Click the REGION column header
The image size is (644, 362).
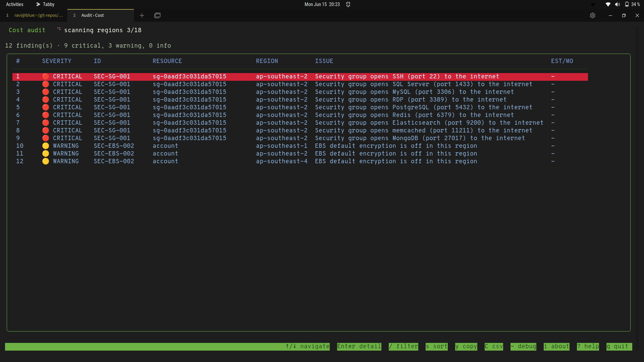click(x=267, y=61)
